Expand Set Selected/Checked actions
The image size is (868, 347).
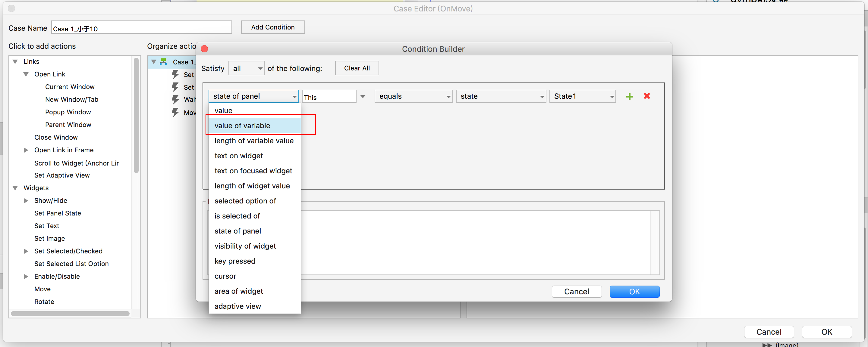coord(26,251)
